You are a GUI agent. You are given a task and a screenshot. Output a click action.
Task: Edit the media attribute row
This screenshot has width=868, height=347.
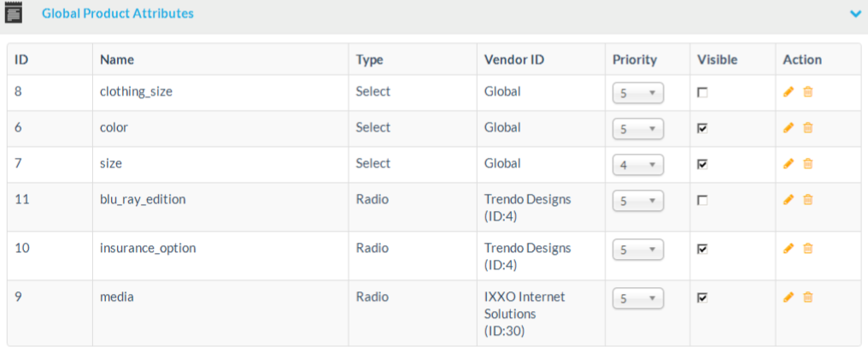pos(789,297)
